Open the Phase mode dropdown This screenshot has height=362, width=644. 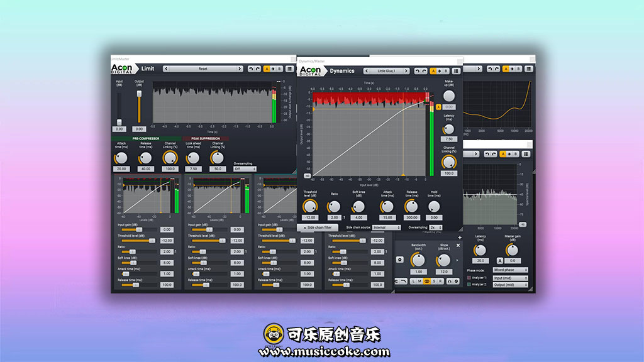click(510, 270)
